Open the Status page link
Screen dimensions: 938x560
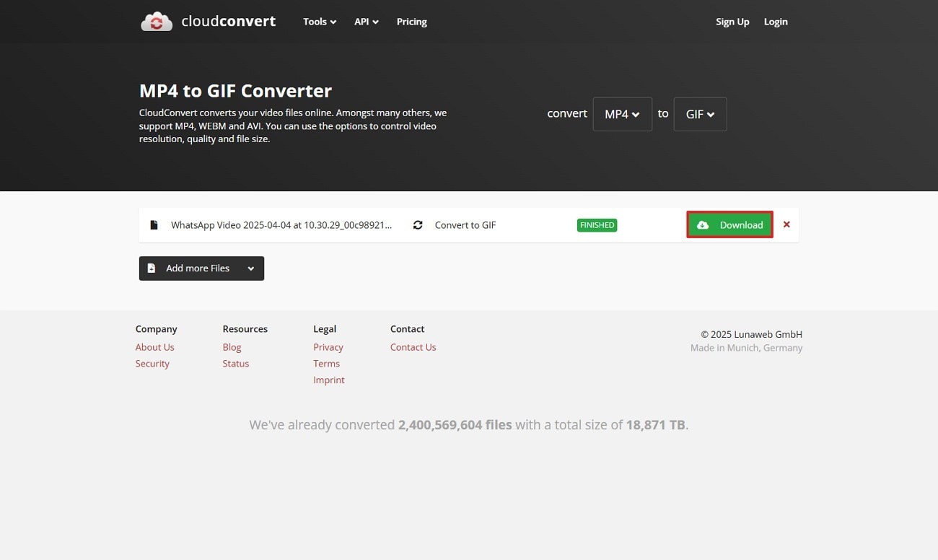coord(236,364)
